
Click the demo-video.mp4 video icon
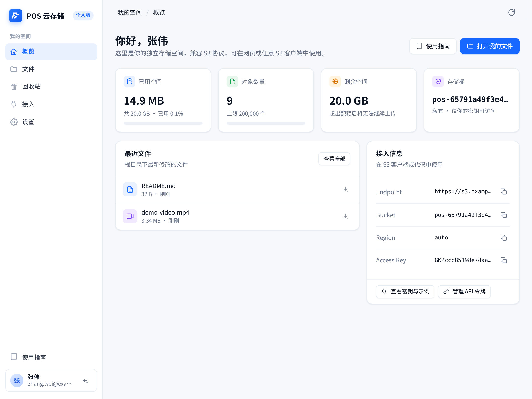point(130,216)
